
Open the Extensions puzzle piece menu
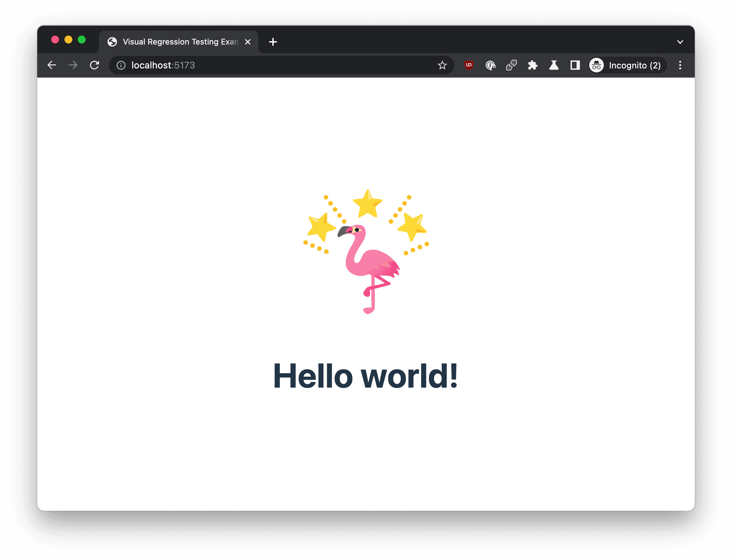pos(533,65)
